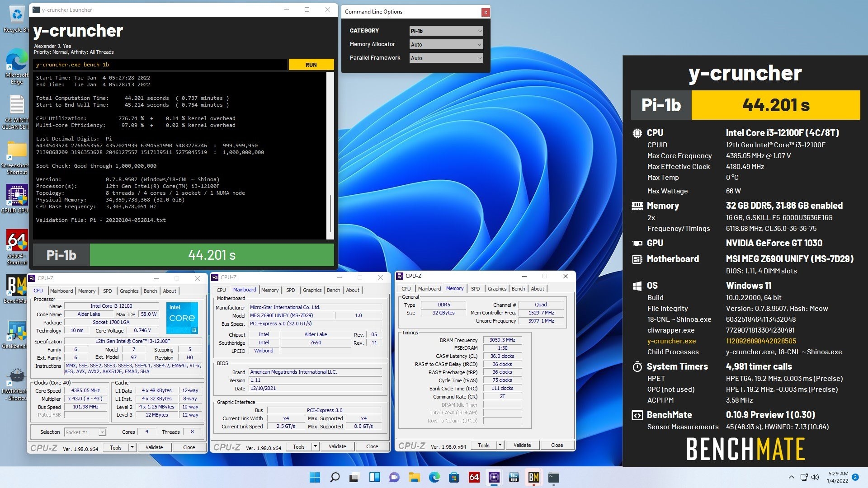Open the HWiNFO taskbar icon
868x488 pixels.
(x=514, y=477)
